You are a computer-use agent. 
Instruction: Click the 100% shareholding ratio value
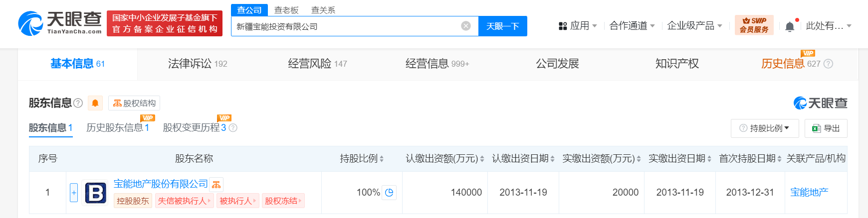click(368, 192)
